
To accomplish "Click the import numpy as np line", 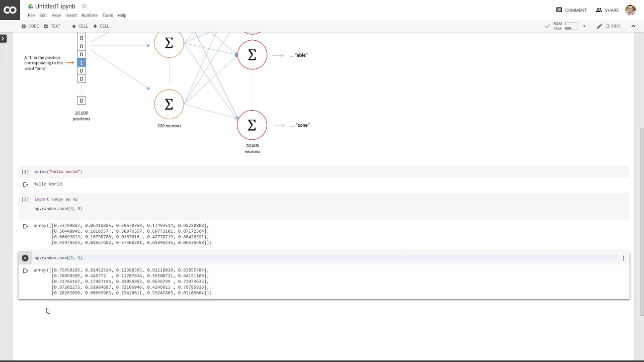I will (x=56, y=199).
